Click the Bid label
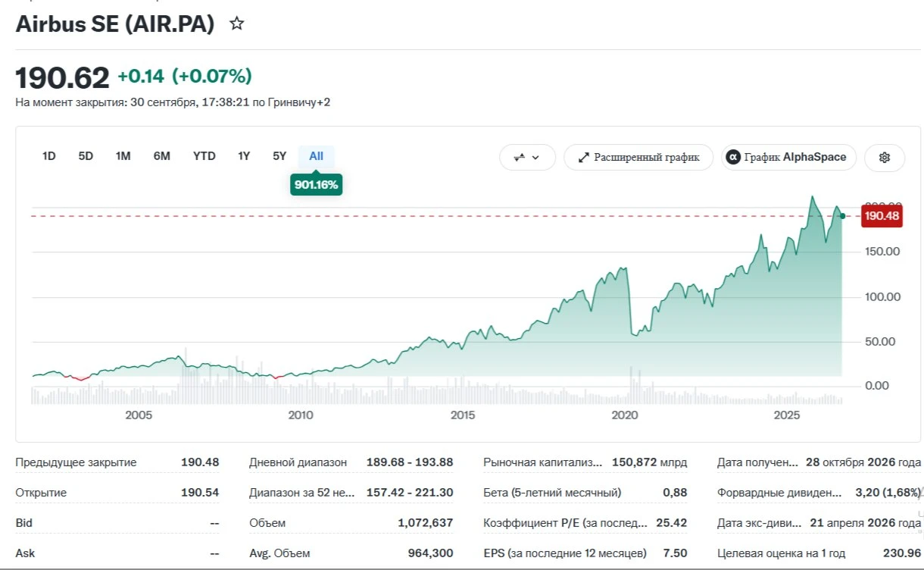Viewport: 924px width, 570px height. (x=24, y=523)
